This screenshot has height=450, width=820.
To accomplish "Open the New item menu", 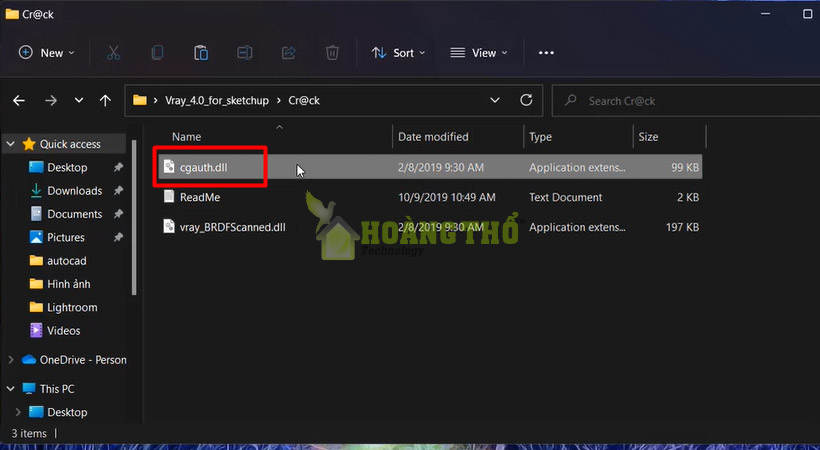I will [47, 53].
